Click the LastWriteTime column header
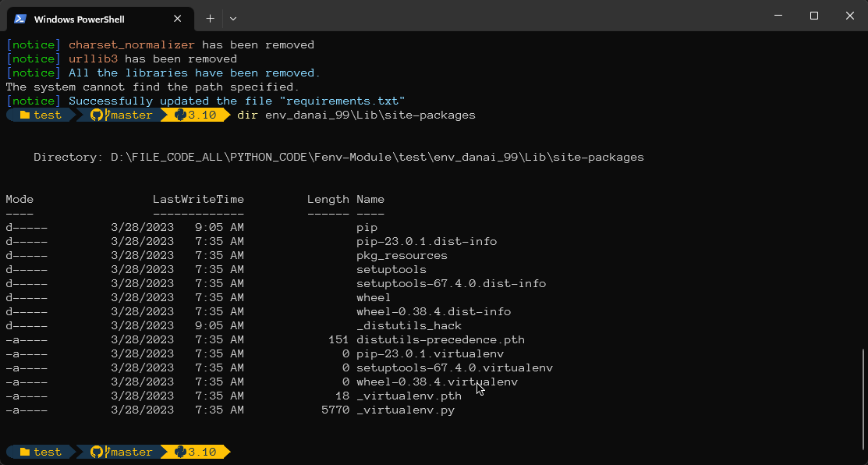The height and width of the screenshot is (465, 868). pyautogui.click(x=198, y=199)
